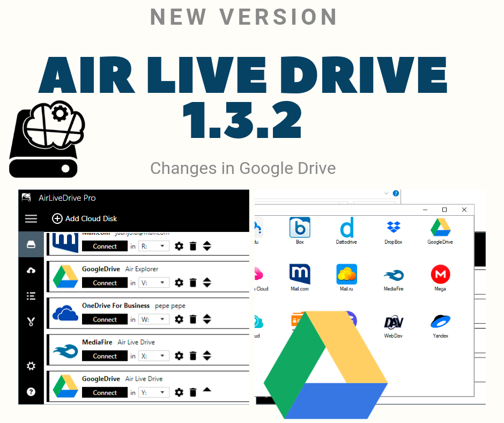This screenshot has width=504, height=423.
Task: Open the X: drive letter dropdown for MediaFire
Action: pyautogui.click(x=154, y=356)
